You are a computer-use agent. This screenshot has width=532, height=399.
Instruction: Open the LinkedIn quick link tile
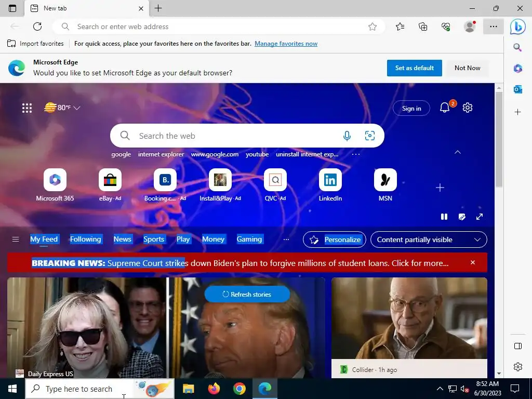[330, 185]
